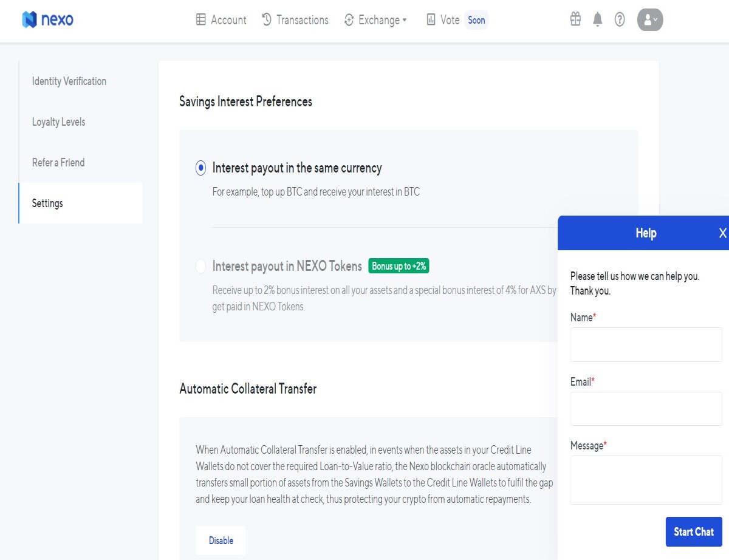The height and width of the screenshot is (560, 729).
Task: Open the gift rewards icon
Action: tap(575, 19)
